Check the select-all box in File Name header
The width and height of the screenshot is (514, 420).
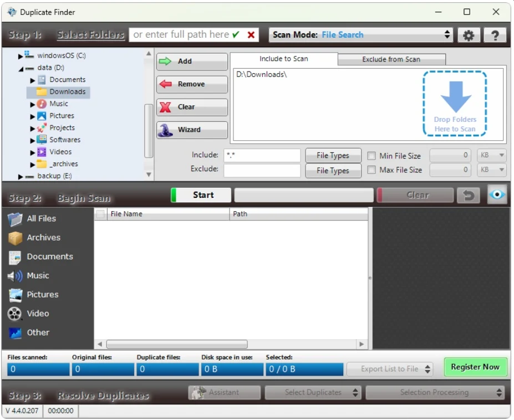point(100,214)
